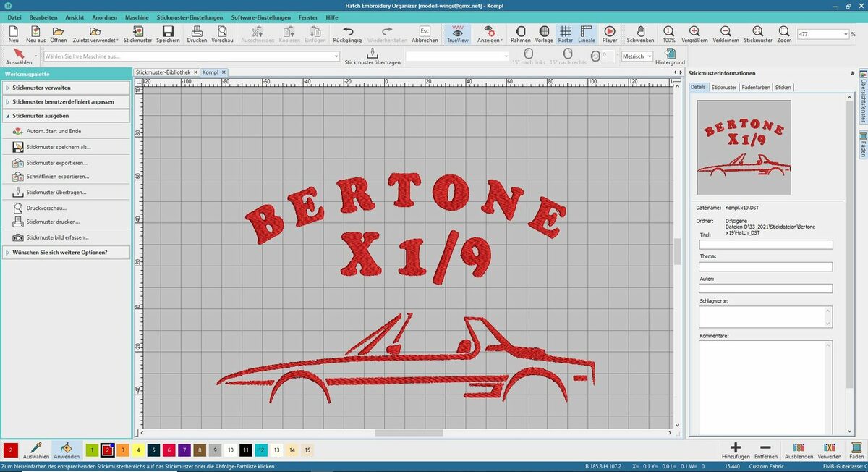Image resolution: width=868 pixels, height=472 pixels.
Task: Start the stitch Player
Action: point(610,32)
